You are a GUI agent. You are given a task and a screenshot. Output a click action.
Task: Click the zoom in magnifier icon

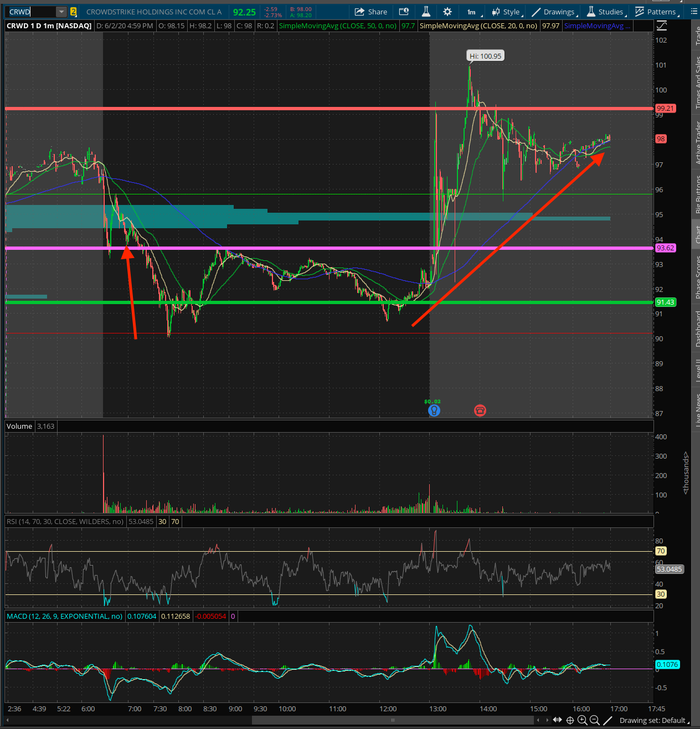tap(582, 720)
